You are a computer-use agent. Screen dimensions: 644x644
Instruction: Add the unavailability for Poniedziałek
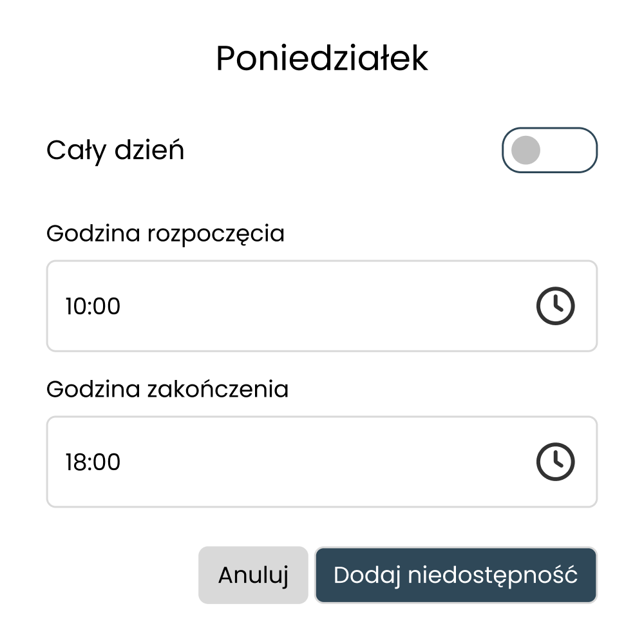pos(455,575)
